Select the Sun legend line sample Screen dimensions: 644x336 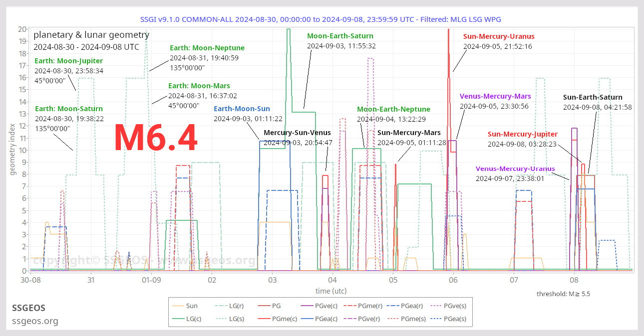178,306
